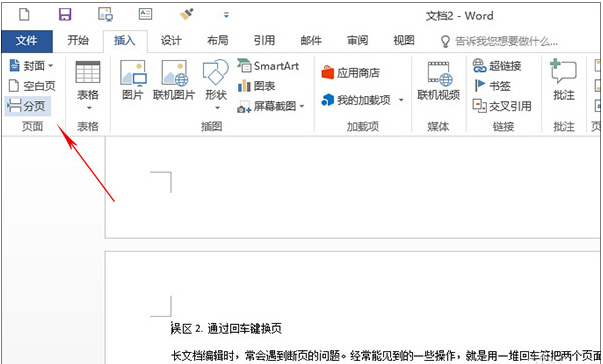Switch to the 开始 (Home) tab
603x364 pixels.
(x=78, y=40)
